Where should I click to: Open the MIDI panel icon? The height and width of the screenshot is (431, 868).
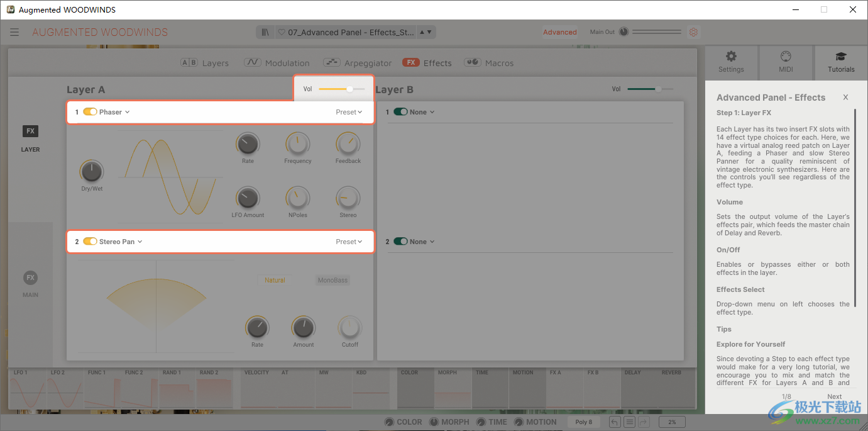(x=786, y=62)
